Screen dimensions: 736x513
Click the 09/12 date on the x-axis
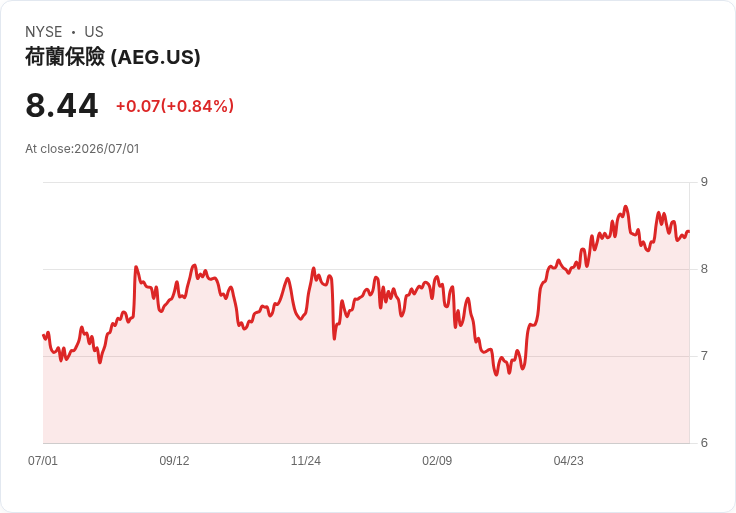tap(174, 460)
